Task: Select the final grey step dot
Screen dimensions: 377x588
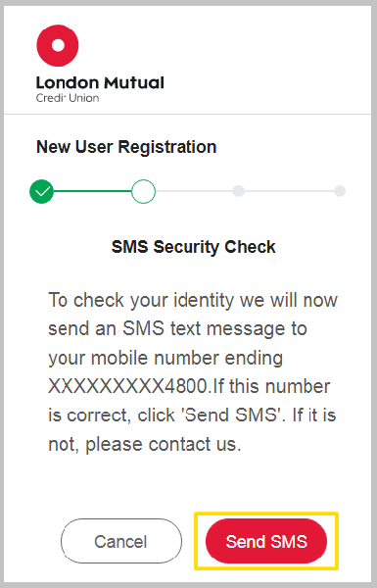Action: (340, 191)
